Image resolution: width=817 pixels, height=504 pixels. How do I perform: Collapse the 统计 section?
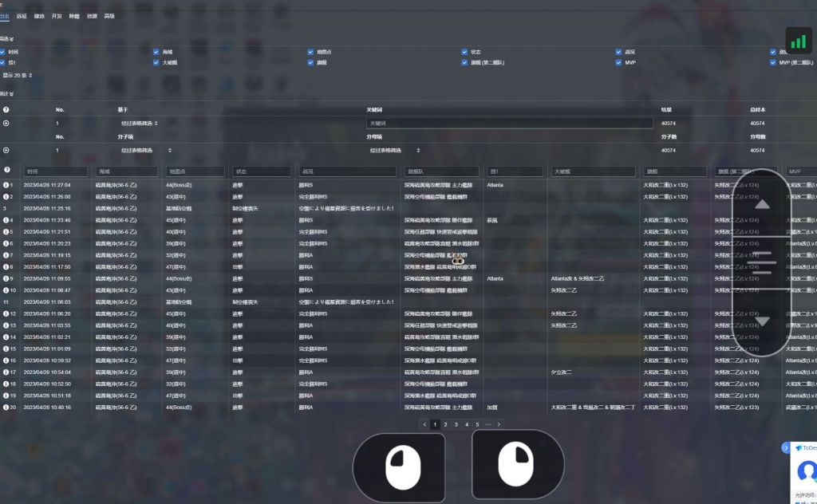pyautogui.click(x=7, y=94)
